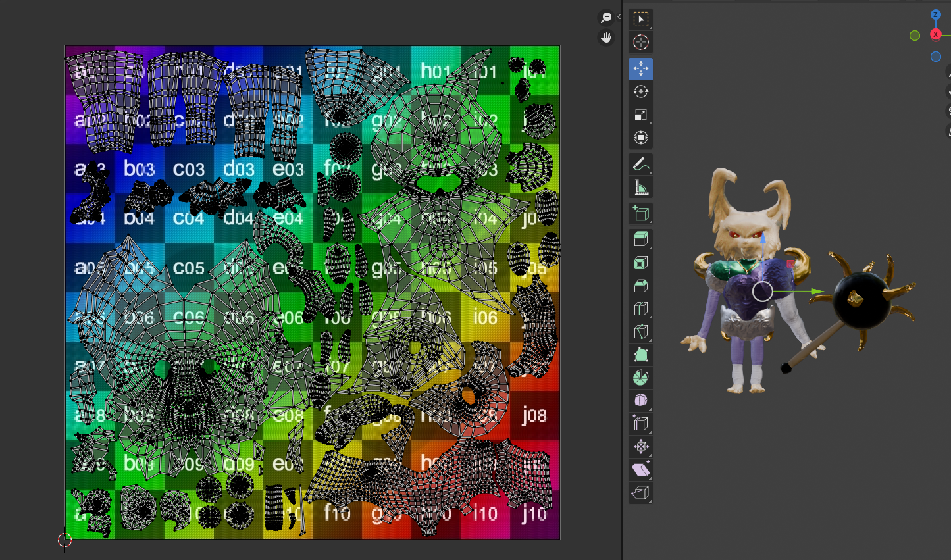Activate the Loop Cut tool
This screenshot has width=951, height=560.
point(640,309)
